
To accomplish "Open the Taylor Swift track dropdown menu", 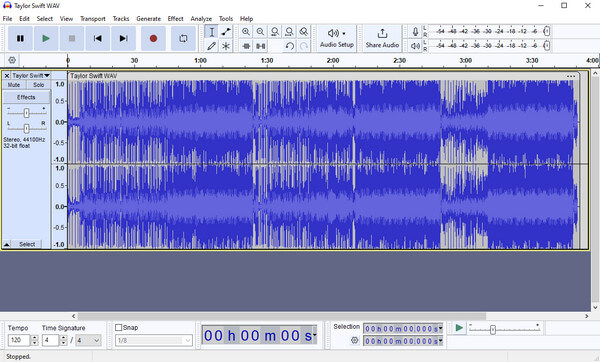I will (31, 76).
